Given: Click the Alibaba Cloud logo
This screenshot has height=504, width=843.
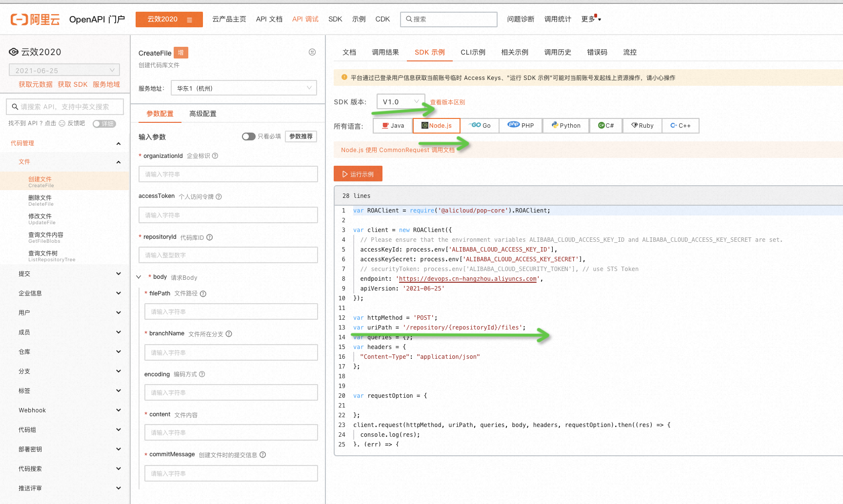Looking at the screenshot, I should pyautogui.click(x=35, y=19).
